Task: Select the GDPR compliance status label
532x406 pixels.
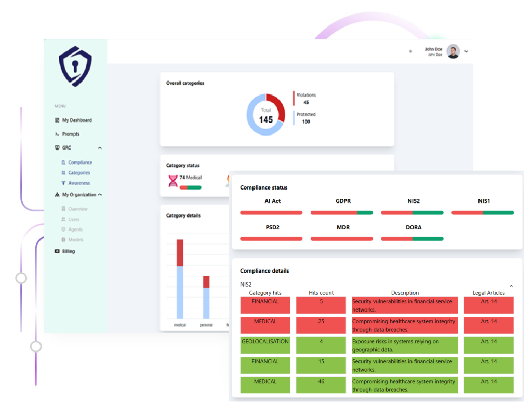Action: click(x=343, y=201)
